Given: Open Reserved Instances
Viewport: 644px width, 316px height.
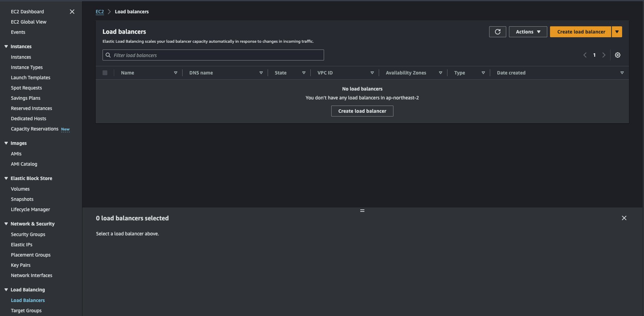Looking at the screenshot, I should click(31, 108).
